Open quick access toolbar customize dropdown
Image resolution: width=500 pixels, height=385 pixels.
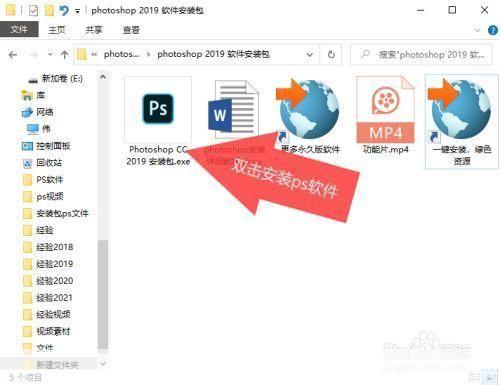coord(77,11)
